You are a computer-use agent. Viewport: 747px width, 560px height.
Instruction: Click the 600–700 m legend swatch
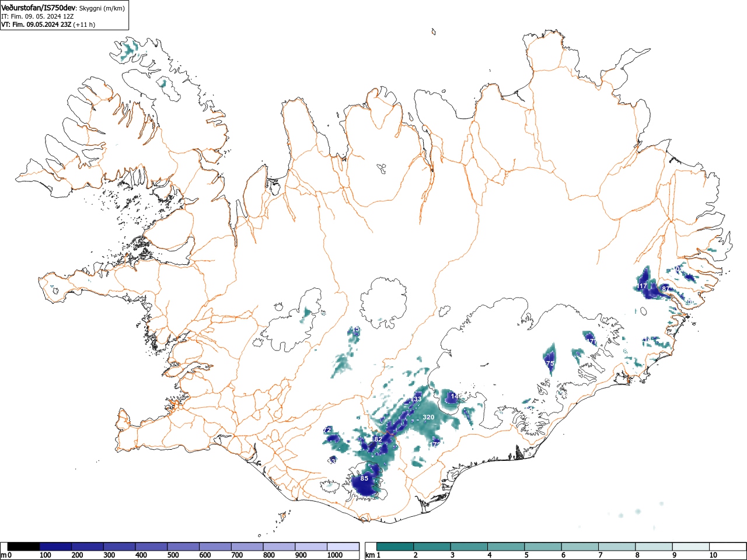[x=215, y=547]
